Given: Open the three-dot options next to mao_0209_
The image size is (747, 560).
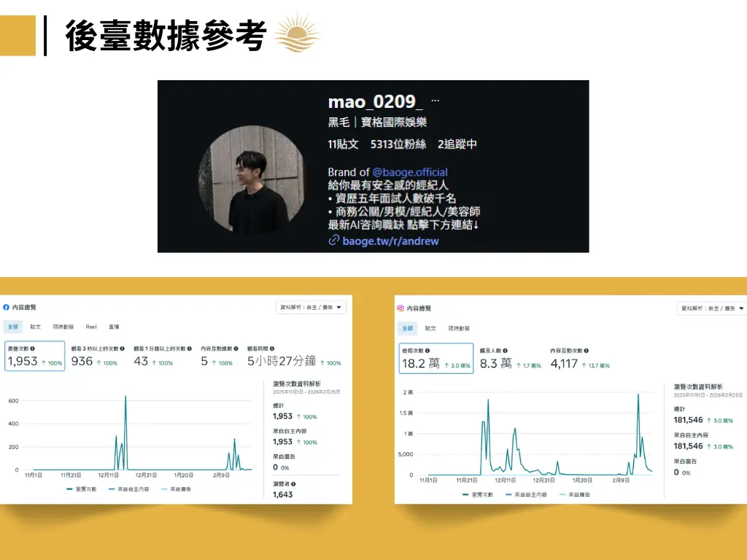Looking at the screenshot, I should [436, 101].
